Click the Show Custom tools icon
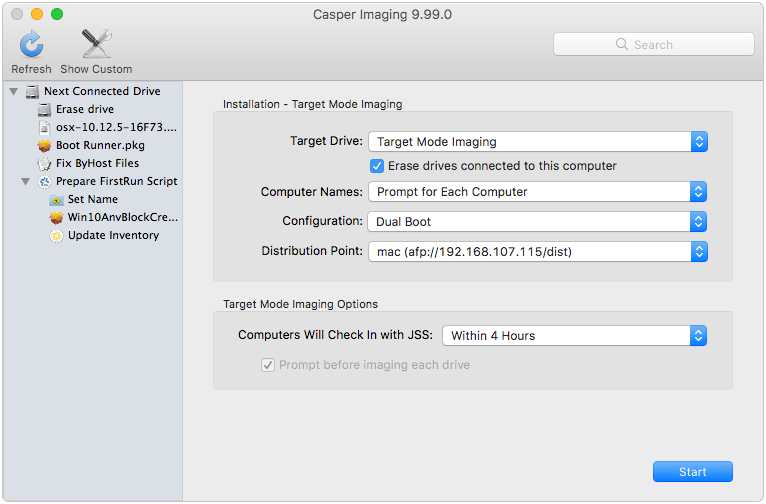Screen dimensions: 766x504 tap(96, 44)
